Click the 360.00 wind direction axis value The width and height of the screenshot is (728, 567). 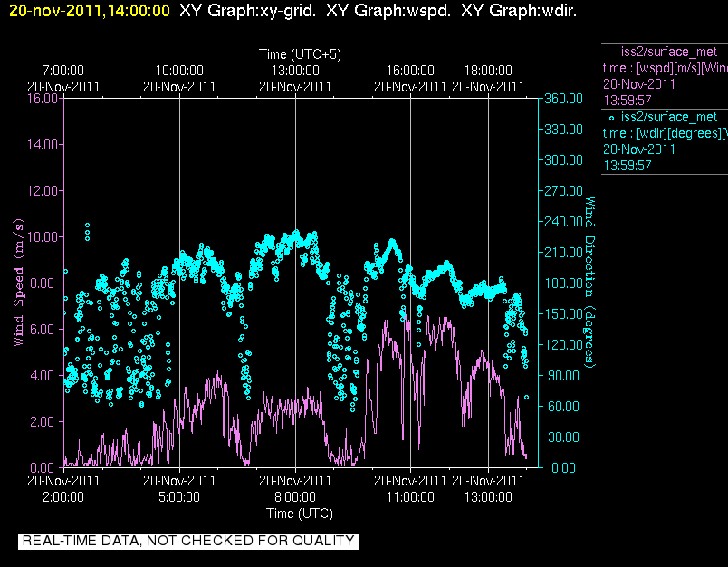click(x=563, y=99)
